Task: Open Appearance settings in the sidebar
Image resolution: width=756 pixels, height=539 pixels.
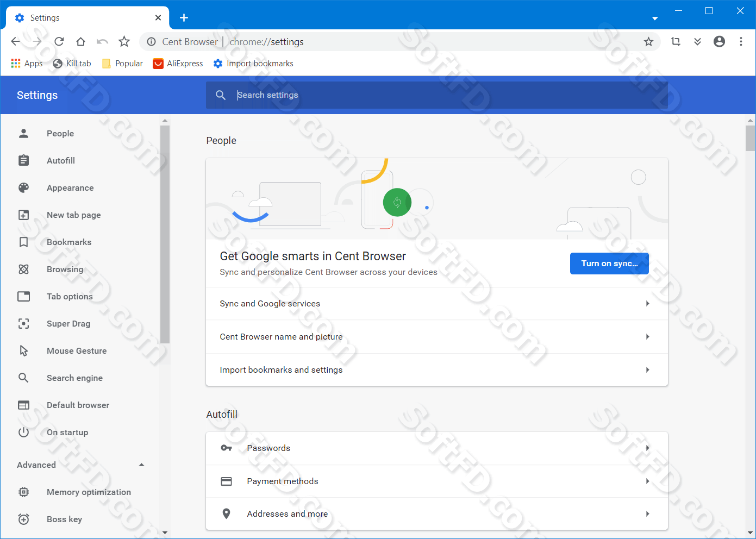Action: click(70, 188)
